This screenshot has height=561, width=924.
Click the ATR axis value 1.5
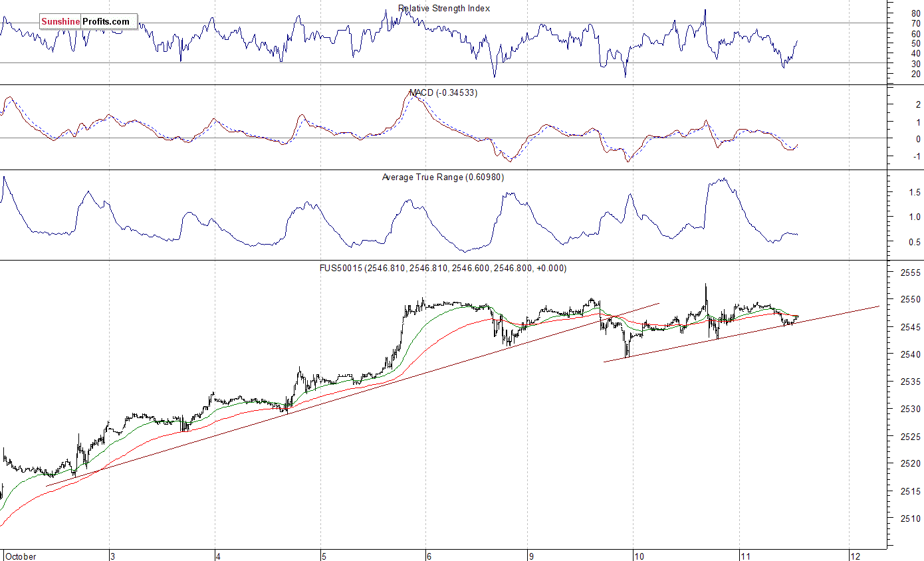point(915,192)
